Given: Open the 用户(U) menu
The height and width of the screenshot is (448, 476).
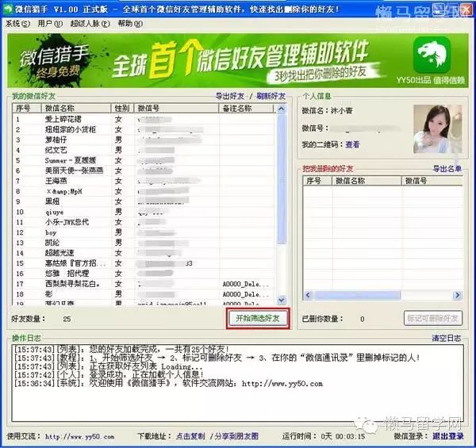Looking at the screenshot, I should [48, 24].
